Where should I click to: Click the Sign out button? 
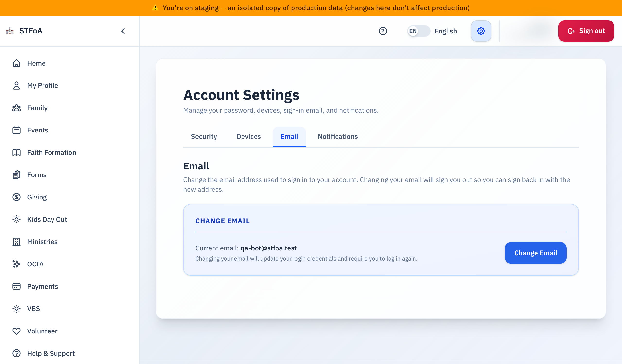tap(586, 31)
